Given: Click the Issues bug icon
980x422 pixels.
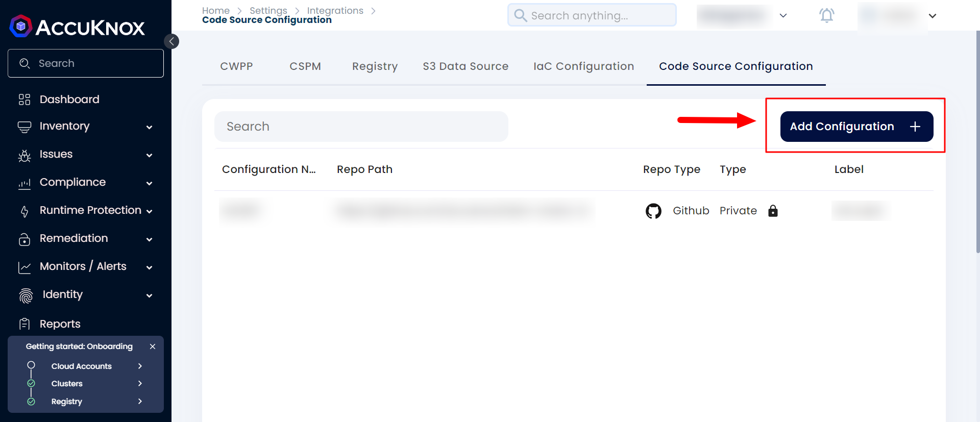Looking at the screenshot, I should pyautogui.click(x=24, y=156).
